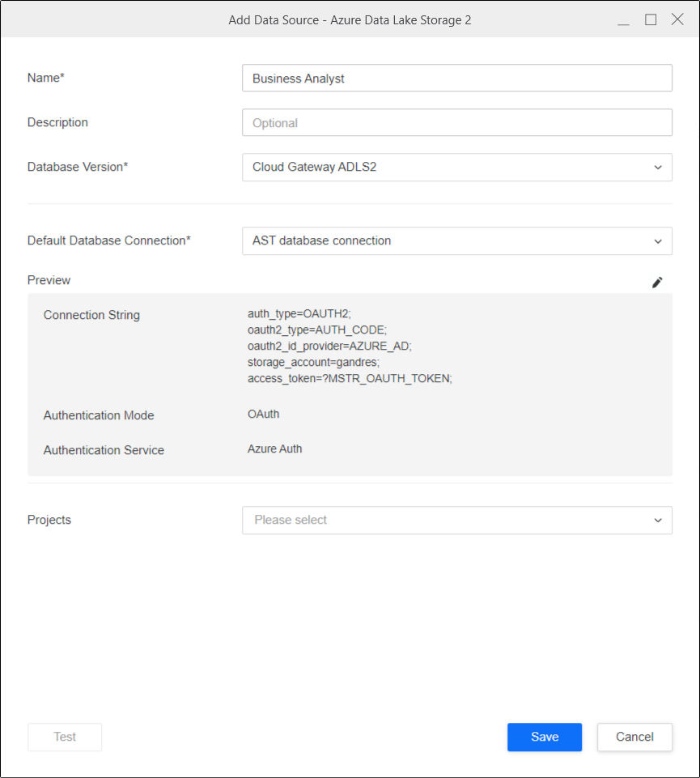
Task: Click the pencil icon to edit the preview
Action: (x=657, y=283)
